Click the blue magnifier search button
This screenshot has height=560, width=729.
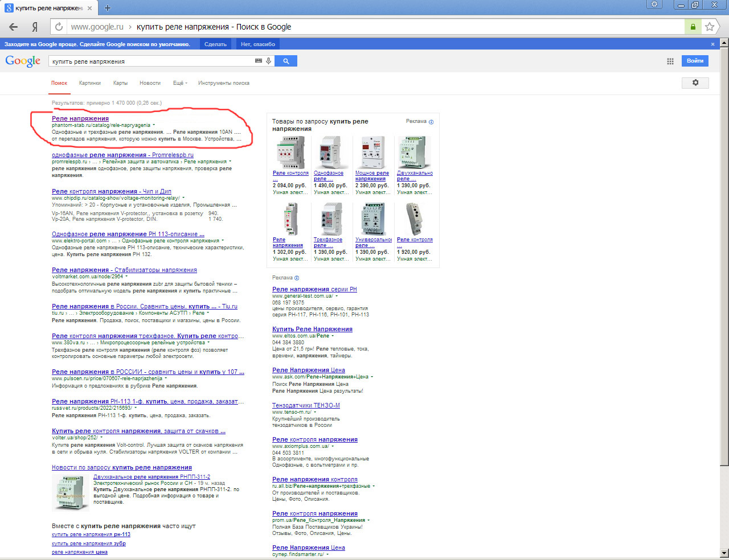point(286,61)
